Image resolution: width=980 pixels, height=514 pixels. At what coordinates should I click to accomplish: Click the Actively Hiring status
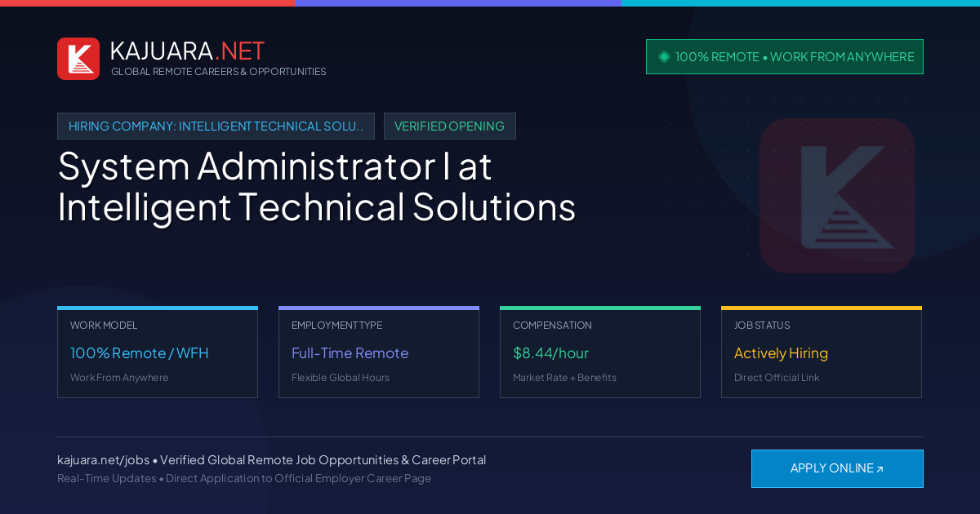point(781,353)
